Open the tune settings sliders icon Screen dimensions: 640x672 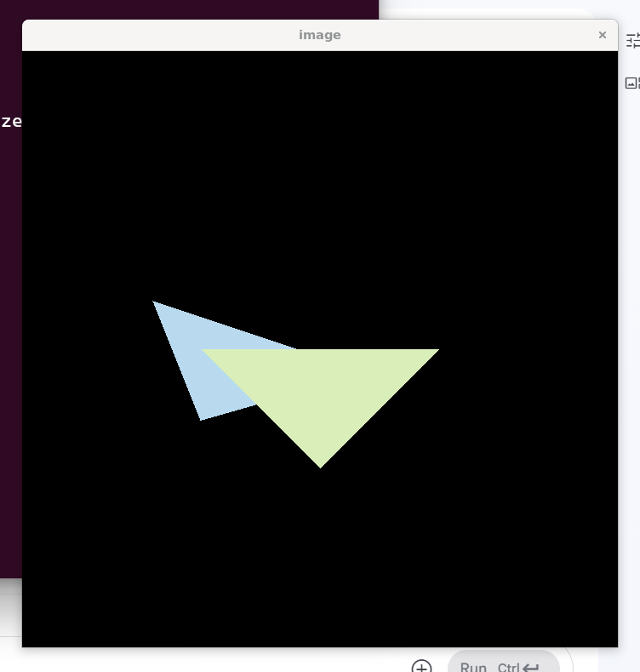click(632, 41)
